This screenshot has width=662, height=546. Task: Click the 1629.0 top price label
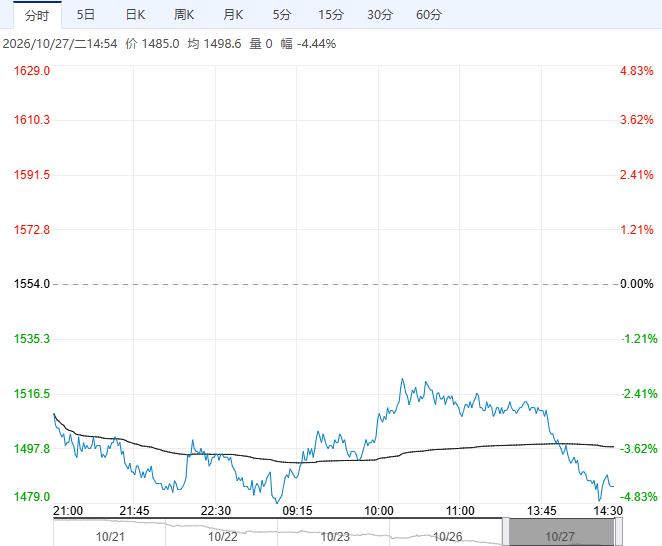point(32,71)
